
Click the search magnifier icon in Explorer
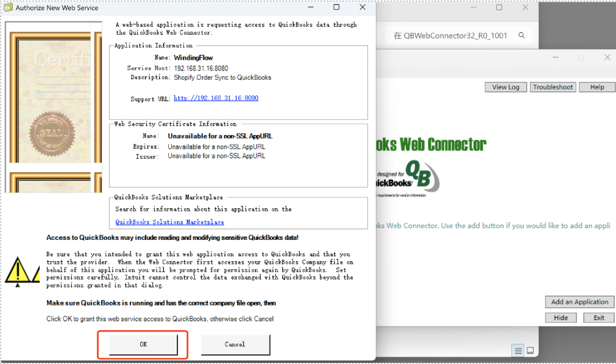[522, 35]
